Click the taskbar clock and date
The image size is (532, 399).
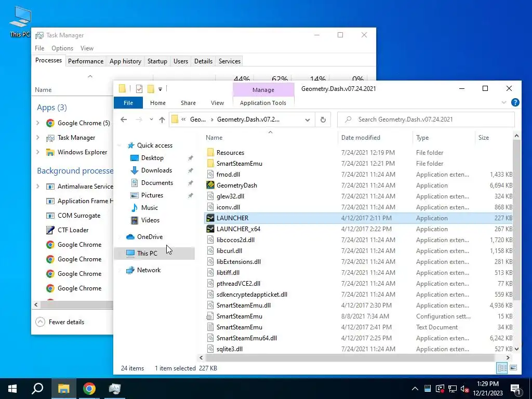[x=488, y=389]
